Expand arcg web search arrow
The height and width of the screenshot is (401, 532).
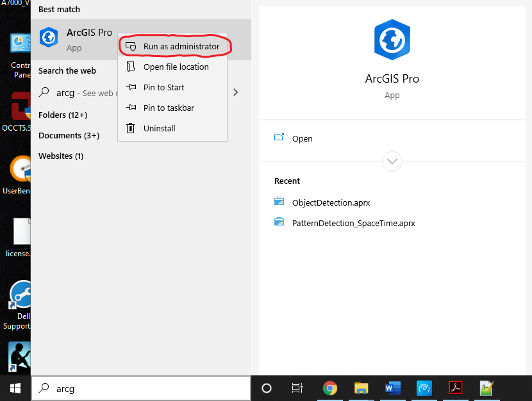[235, 92]
